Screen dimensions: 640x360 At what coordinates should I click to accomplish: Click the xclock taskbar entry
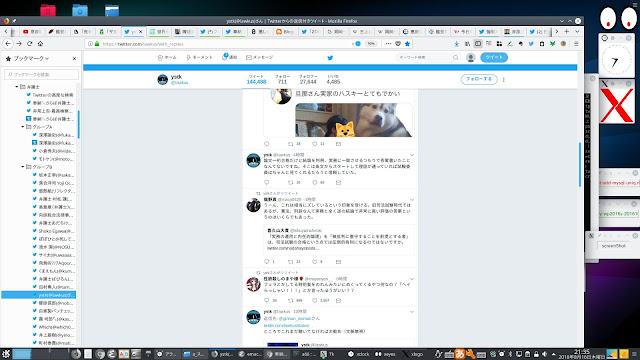(359, 354)
